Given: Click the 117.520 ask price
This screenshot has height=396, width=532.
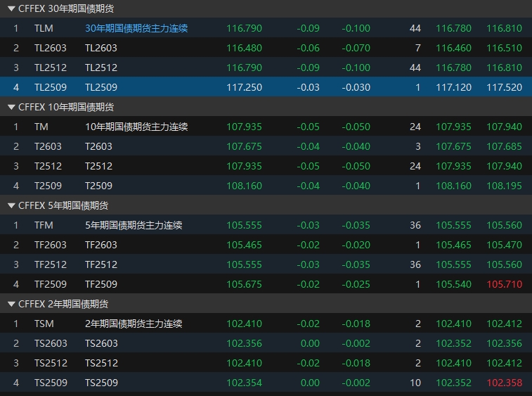Looking at the screenshot, I should (504, 87).
